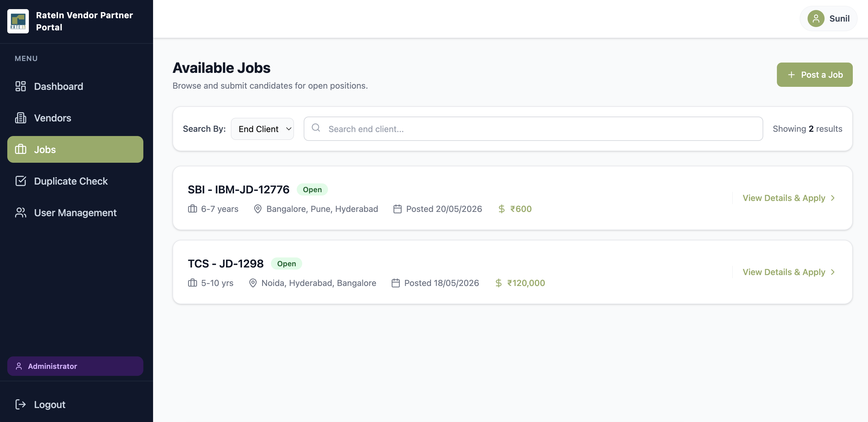Click the Duplicate Check checkmark icon
868x422 pixels.
click(21, 181)
